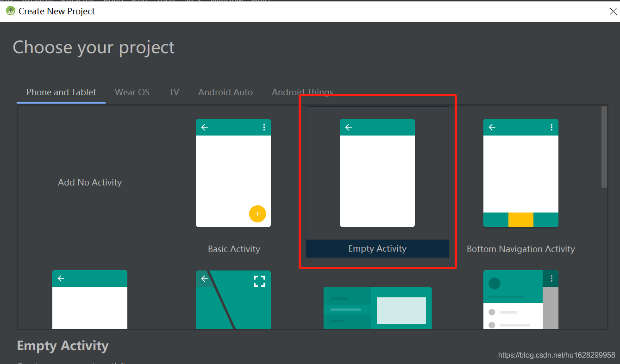
Task: Click the back arrow in Basic Activity preview
Action: [x=205, y=127]
